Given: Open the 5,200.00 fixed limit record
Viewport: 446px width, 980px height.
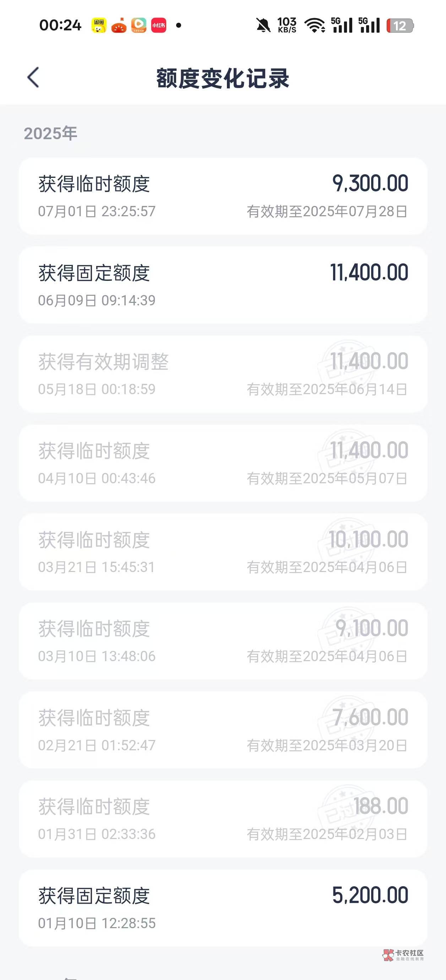Looking at the screenshot, I should click(x=223, y=908).
